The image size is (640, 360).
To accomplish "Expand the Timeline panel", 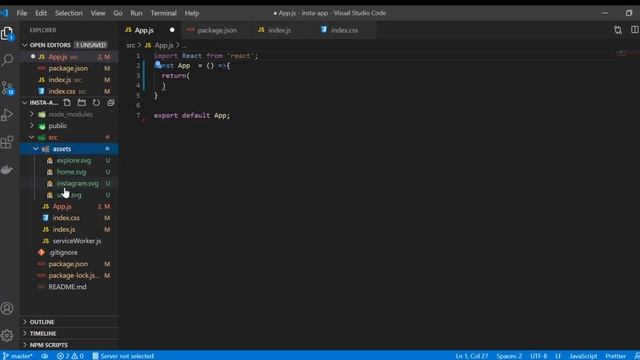I will [69, 333].
